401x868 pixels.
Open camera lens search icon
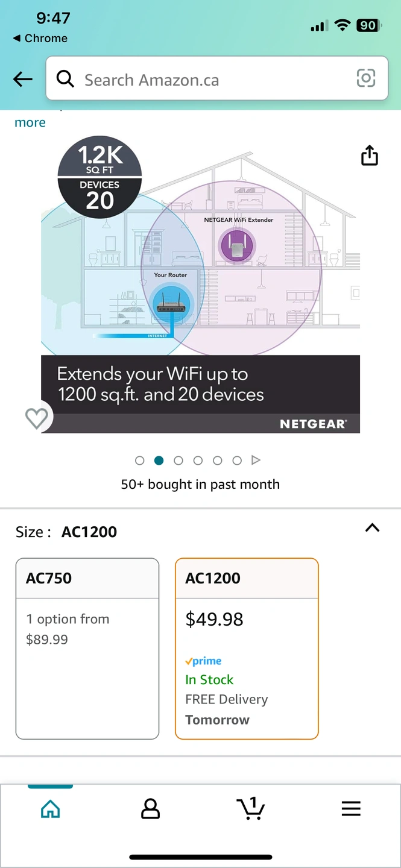point(366,78)
